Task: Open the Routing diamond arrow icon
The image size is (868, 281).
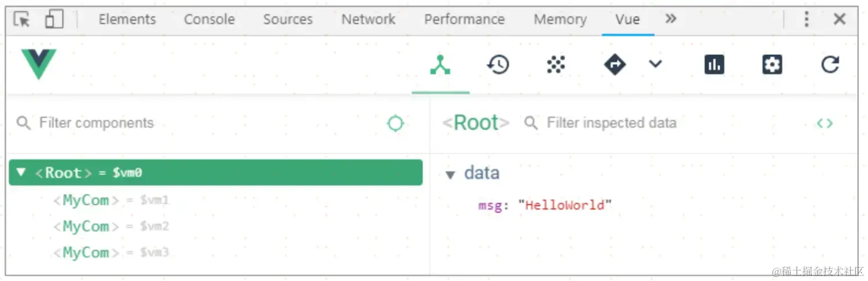Action: pos(615,65)
